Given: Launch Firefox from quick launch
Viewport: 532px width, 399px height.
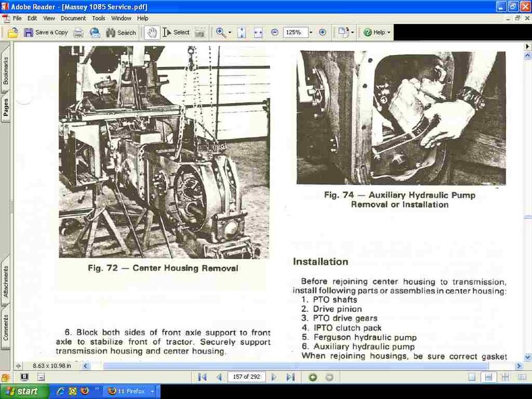Looking at the screenshot, I should [84, 391].
